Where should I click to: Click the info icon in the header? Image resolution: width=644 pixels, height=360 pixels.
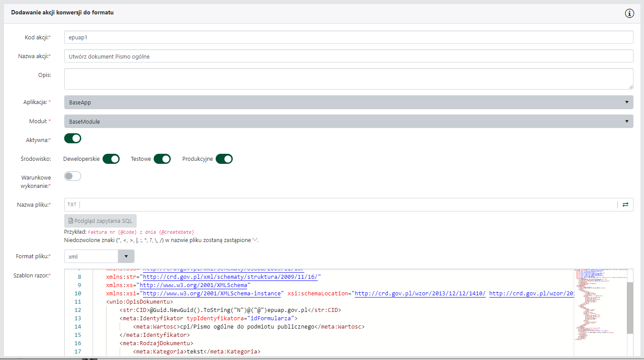[x=629, y=13]
